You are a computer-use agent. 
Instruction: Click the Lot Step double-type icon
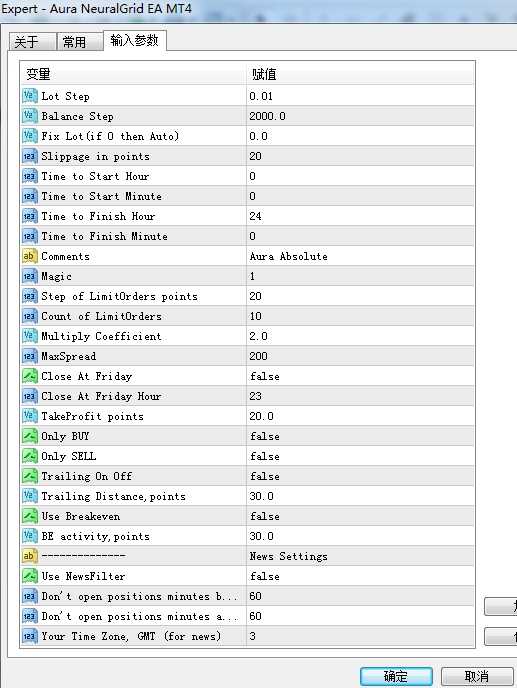29,96
